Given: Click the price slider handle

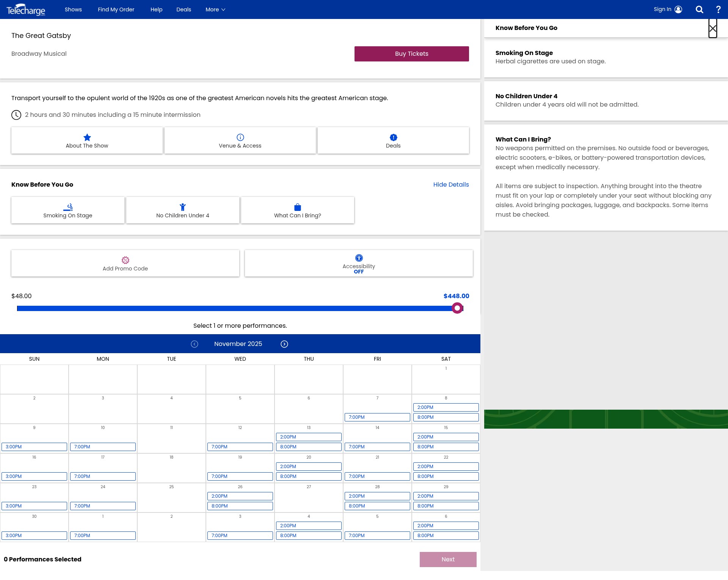Looking at the screenshot, I should pyautogui.click(x=457, y=308).
